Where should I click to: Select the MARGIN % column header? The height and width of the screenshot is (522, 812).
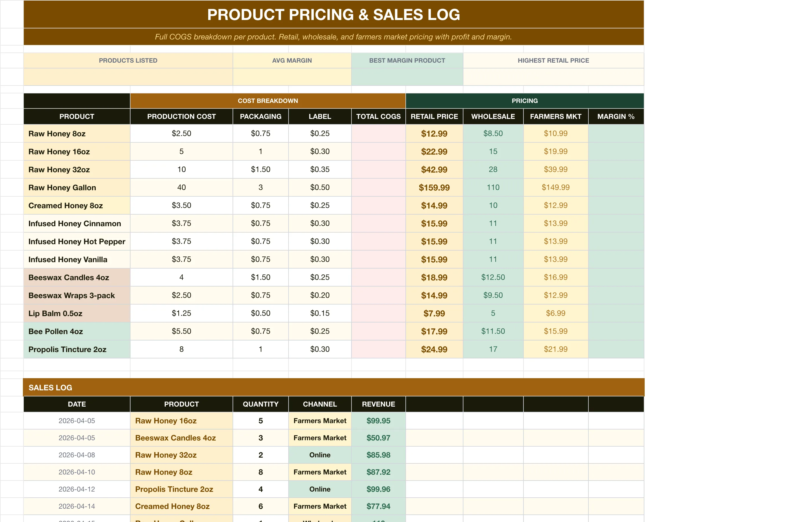pyautogui.click(x=616, y=116)
